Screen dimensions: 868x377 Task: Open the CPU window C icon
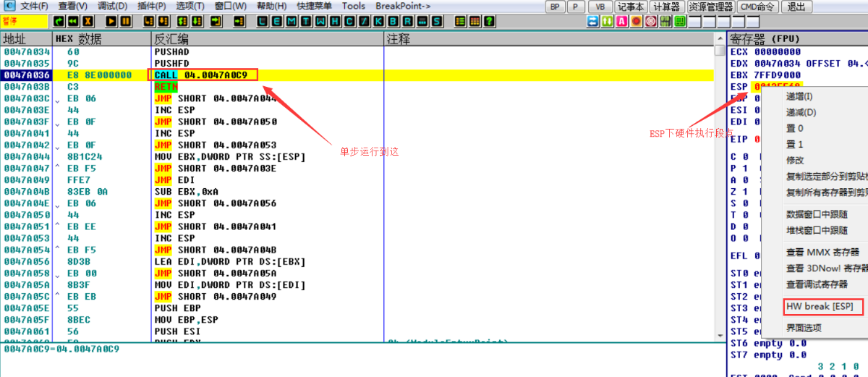(x=349, y=21)
